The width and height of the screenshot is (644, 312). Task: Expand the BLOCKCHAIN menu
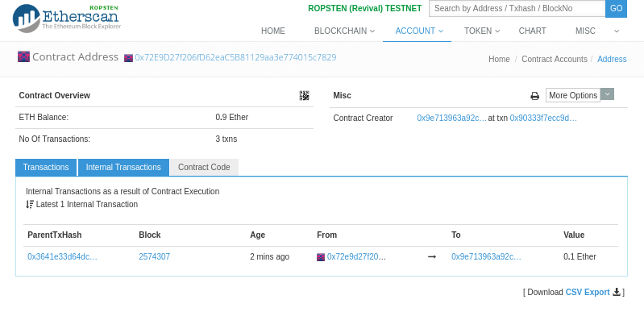tap(345, 31)
